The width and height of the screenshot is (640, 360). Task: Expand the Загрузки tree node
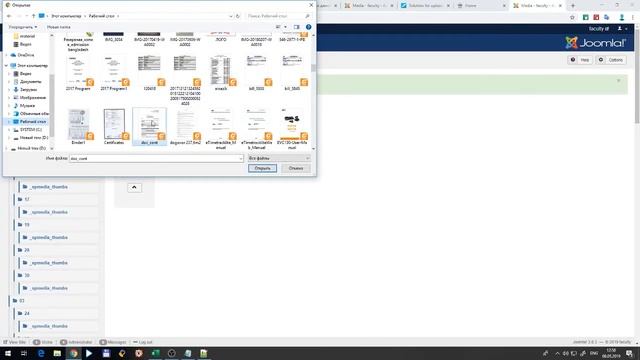coord(9,89)
